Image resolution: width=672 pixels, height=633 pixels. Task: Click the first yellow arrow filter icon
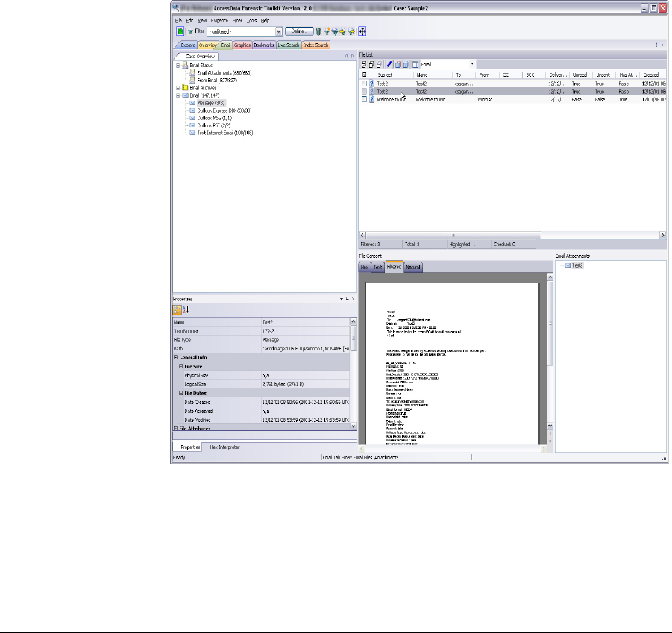(x=343, y=31)
